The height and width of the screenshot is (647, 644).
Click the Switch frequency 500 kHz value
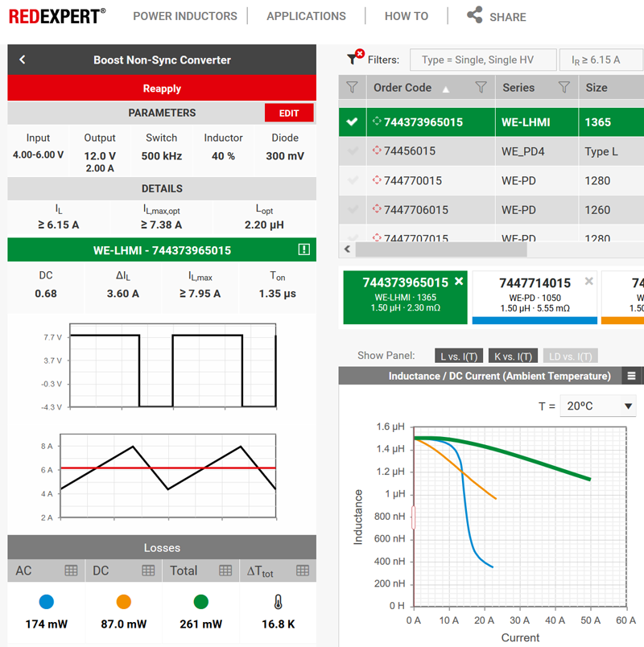pos(162,156)
